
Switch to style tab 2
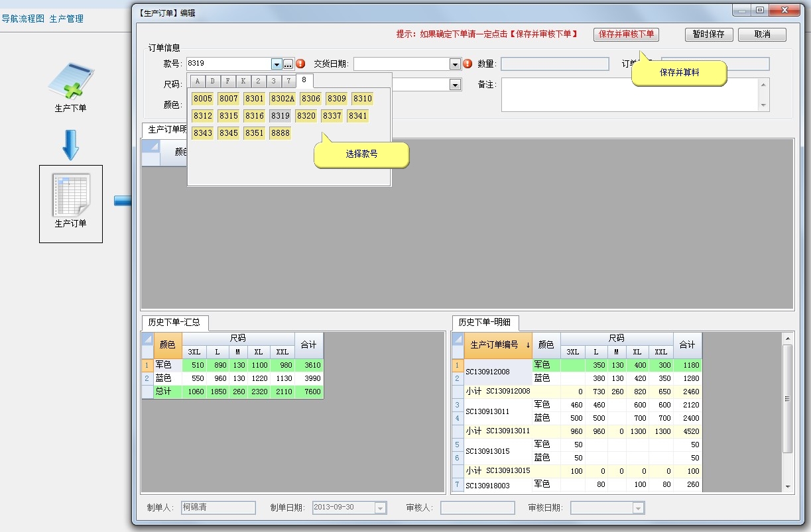[x=258, y=81]
